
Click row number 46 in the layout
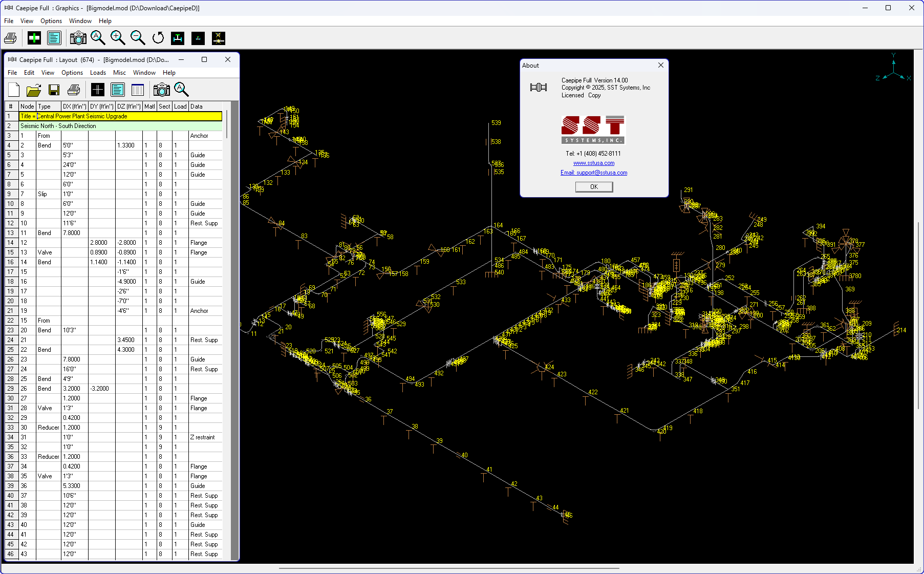point(10,554)
